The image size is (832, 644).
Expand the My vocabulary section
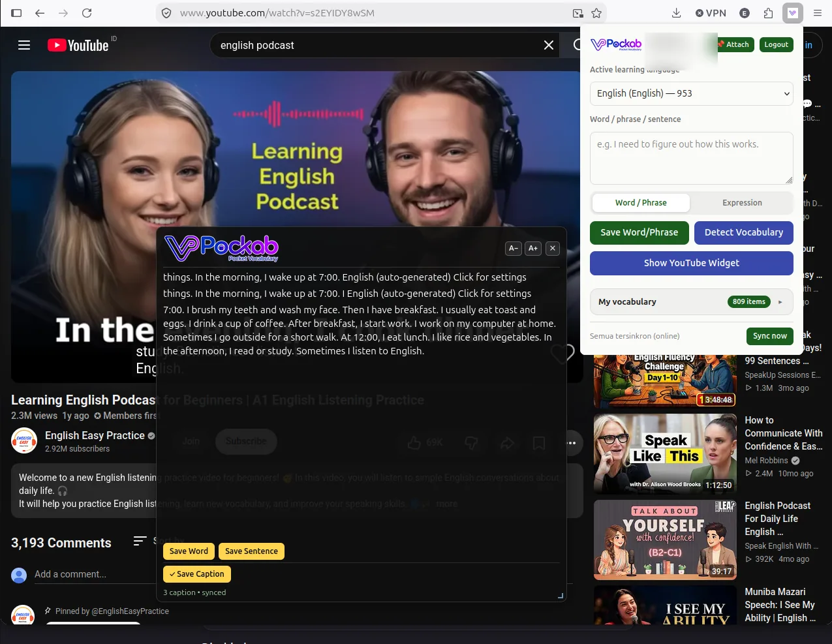(x=692, y=301)
